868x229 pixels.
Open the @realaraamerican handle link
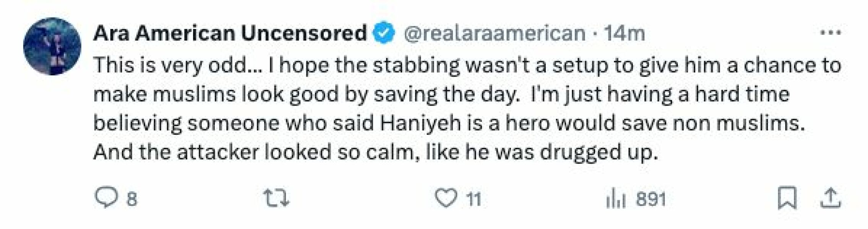(x=494, y=34)
